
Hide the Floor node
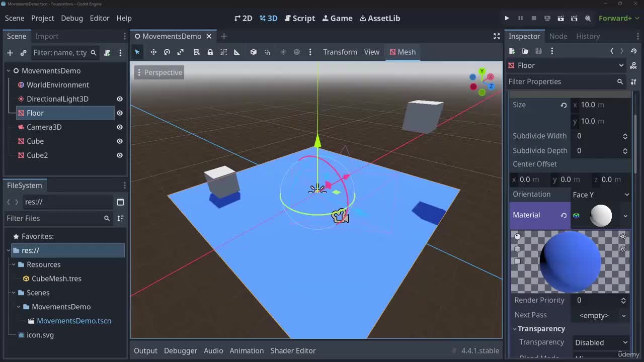coord(120,113)
